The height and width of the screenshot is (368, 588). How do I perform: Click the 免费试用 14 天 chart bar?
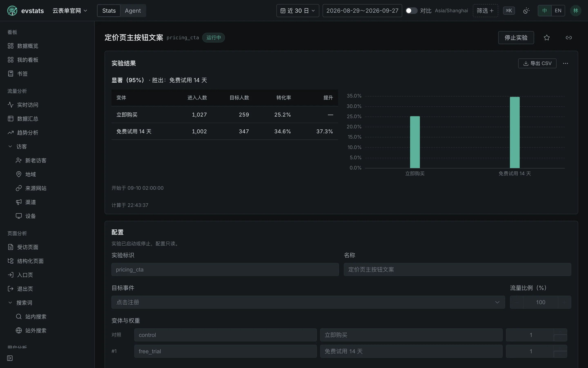pyautogui.click(x=515, y=132)
